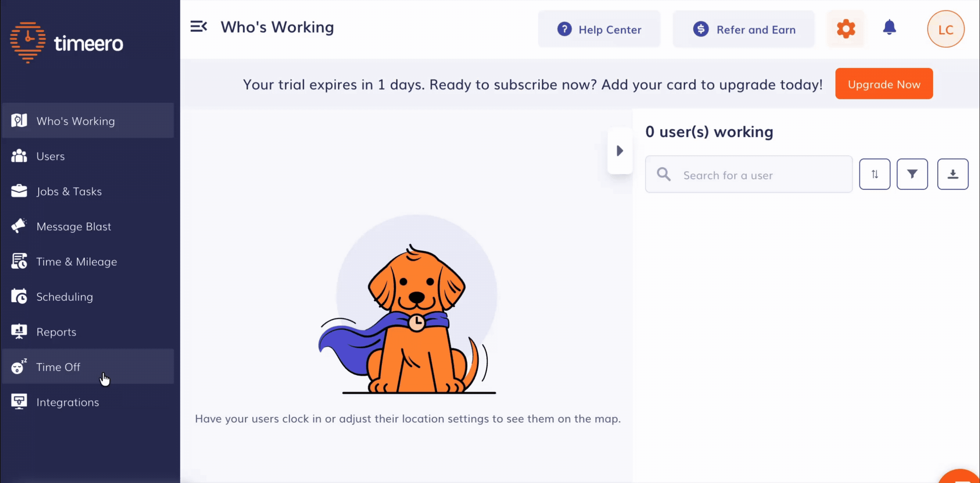The height and width of the screenshot is (483, 980).
Task: Collapse the sidebar navigation menu
Action: pyautogui.click(x=199, y=27)
